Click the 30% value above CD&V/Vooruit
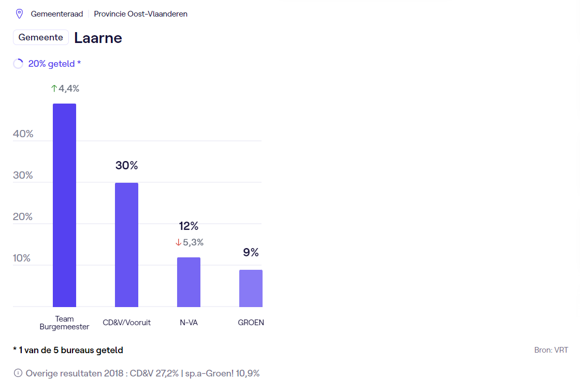The image size is (580, 392). pyautogui.click(x=126, y=166)
